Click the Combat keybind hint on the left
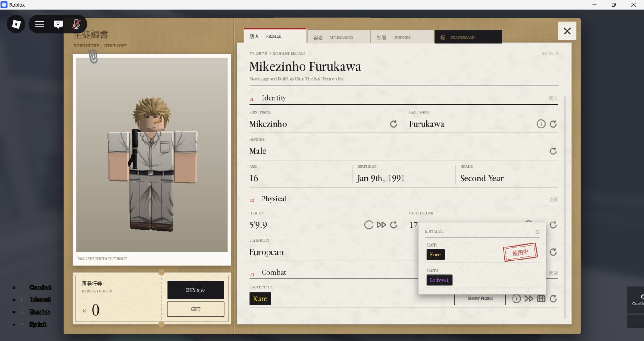This screenshot has height=341, width=644. [40, 287]
